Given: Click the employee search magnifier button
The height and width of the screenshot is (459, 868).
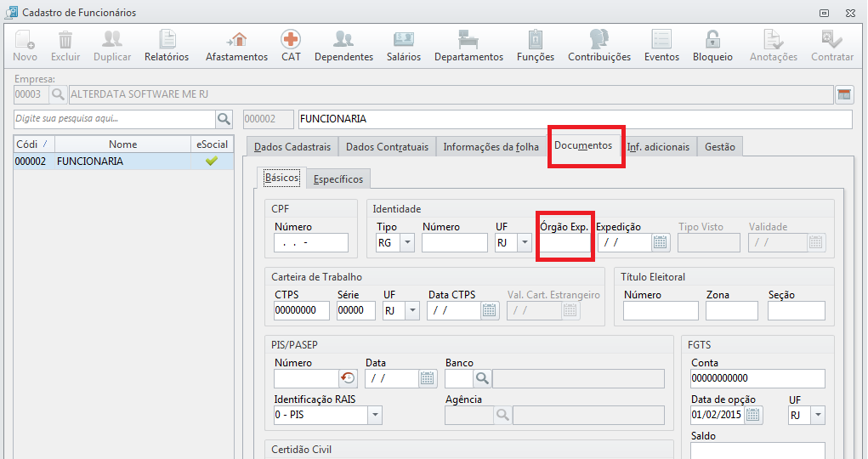Looking at the screenshot, I should click(224, 119).
